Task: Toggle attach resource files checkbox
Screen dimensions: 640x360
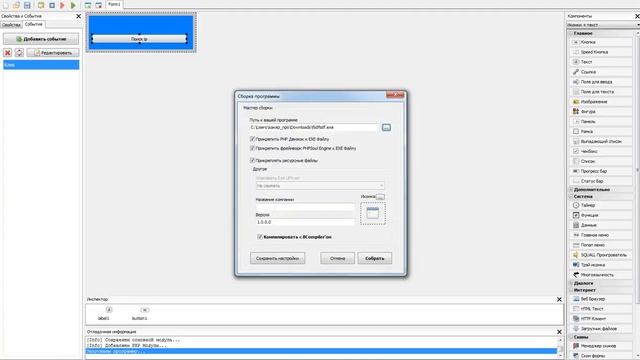Action: coord(252,160)
